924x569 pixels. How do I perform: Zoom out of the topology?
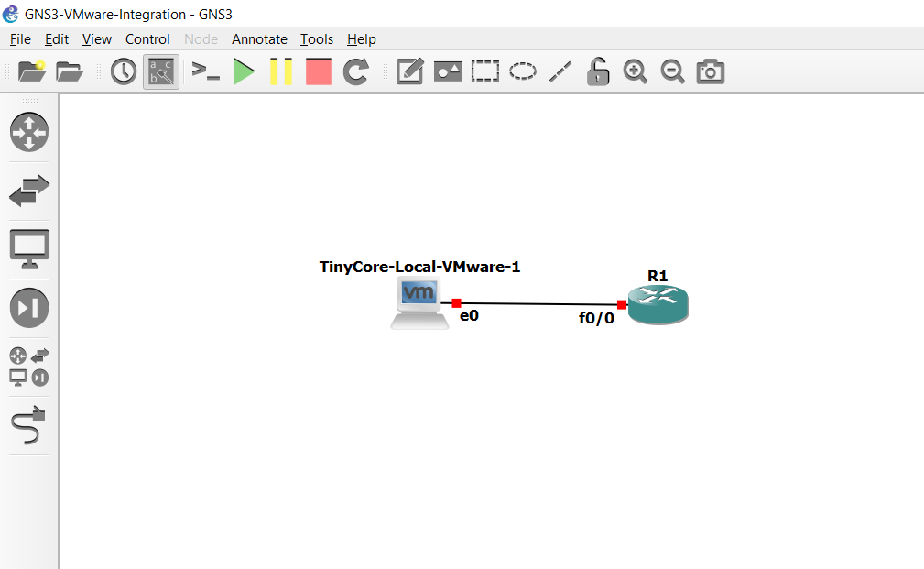(x=672, y=72)
